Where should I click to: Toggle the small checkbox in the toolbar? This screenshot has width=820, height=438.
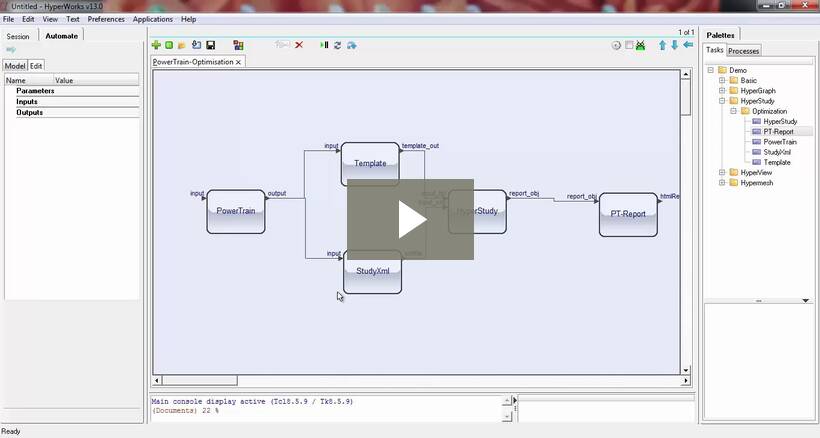[629, 45]
